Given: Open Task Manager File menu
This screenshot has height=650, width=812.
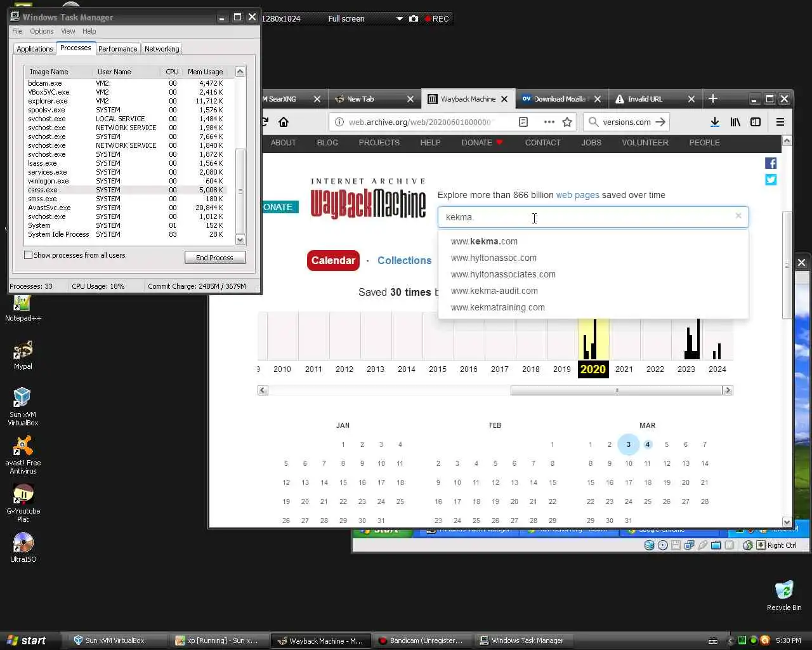Looking at the screenshot, I should (x=17, y=31).
